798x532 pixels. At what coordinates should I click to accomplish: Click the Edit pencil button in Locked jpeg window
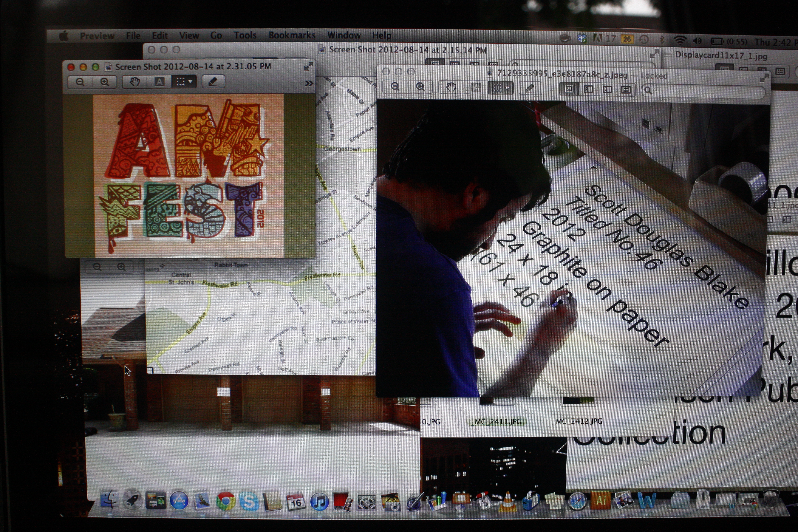(530, 89)
